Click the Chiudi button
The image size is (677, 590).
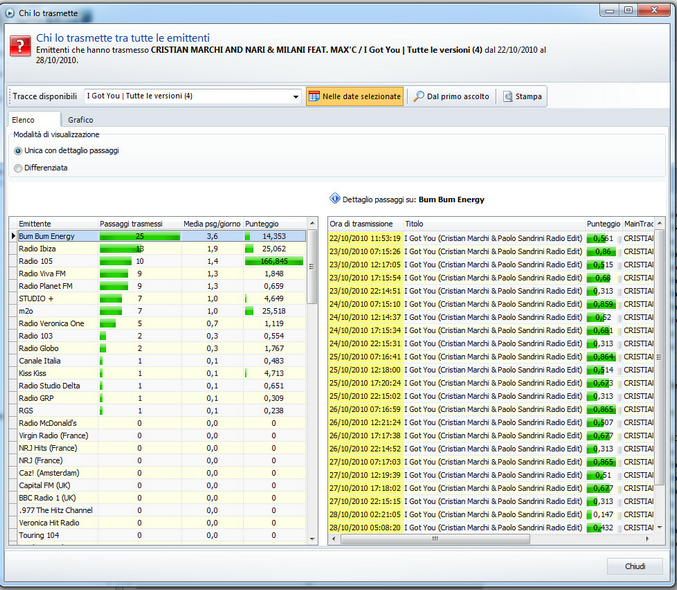[x=635, y=566]
